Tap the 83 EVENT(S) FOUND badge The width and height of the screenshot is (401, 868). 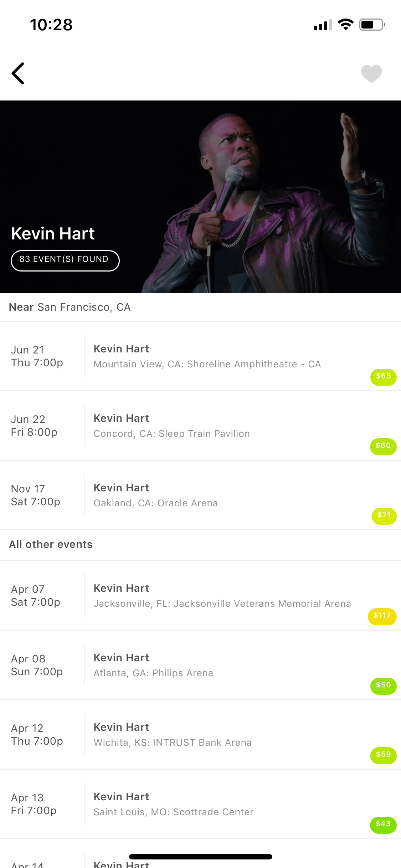click(65, 260)
